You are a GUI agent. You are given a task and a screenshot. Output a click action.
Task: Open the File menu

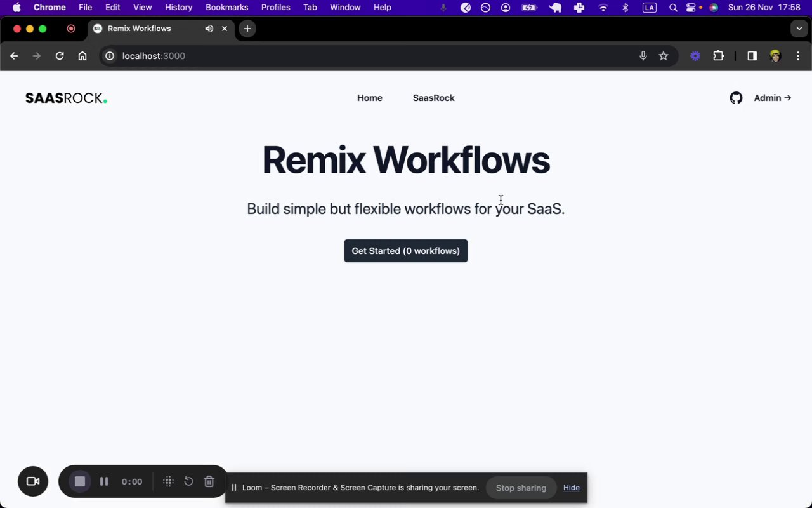pos(86,8)
